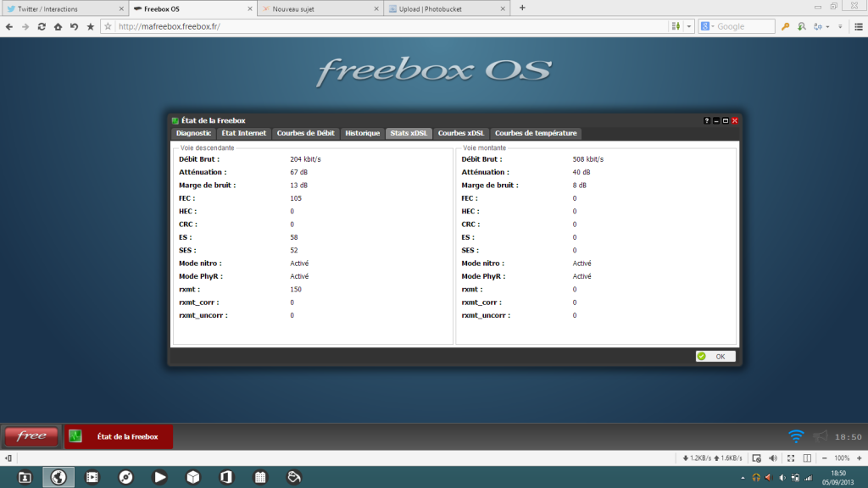Open the headphones tray icon
Viewport: 868px width, 488px height.
[755, 478]
